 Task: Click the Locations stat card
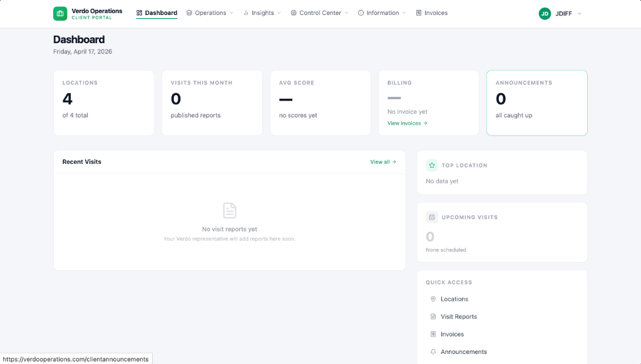click(x=104, y=103)
